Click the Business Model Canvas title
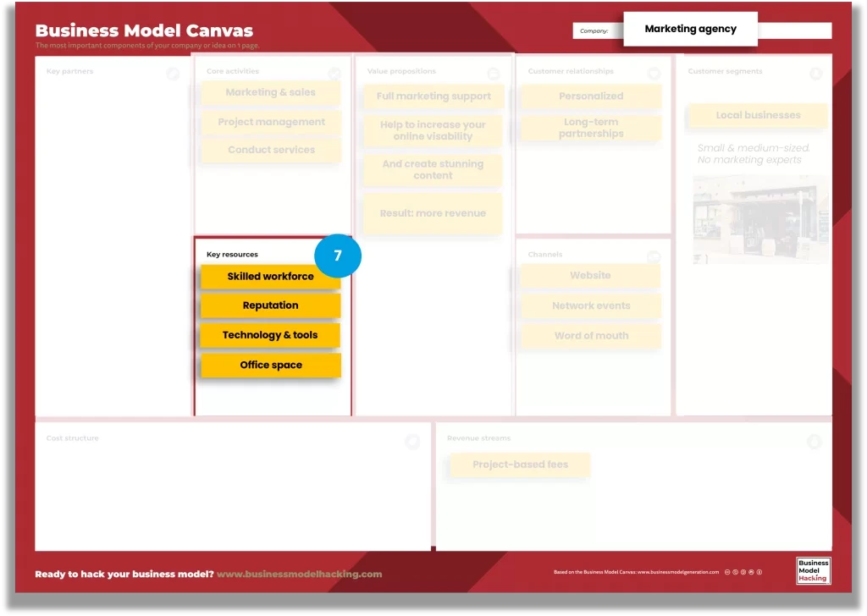867x616 pixels. click(144, 30)
